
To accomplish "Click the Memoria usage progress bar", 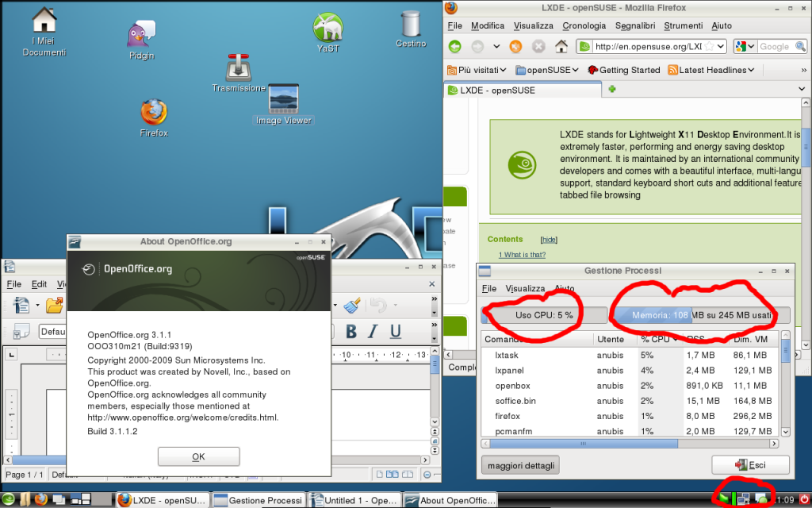I will pyautogui.click(x=701, y=315).
